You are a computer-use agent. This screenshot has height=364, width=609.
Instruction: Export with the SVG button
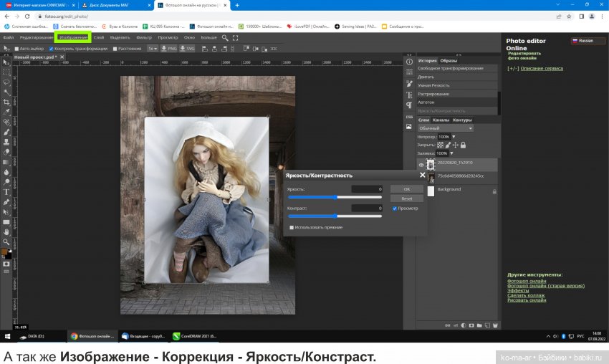tap(187, 49)
